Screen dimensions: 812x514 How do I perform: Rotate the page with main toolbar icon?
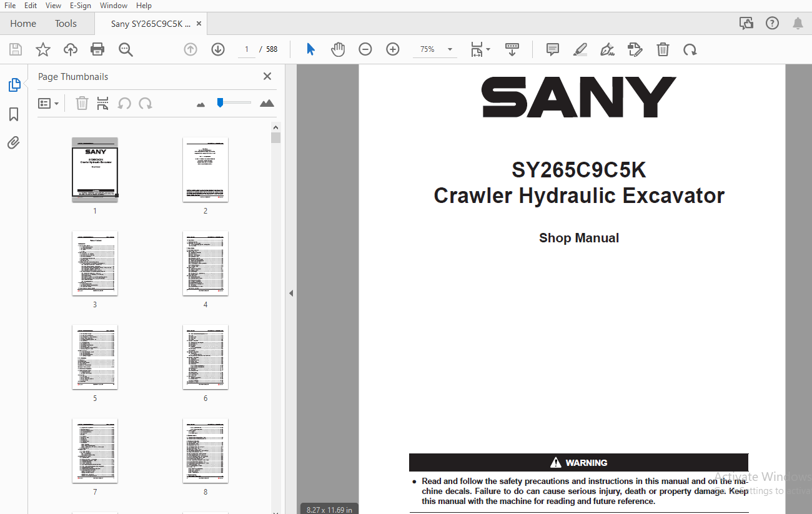[x=690, y=49]
